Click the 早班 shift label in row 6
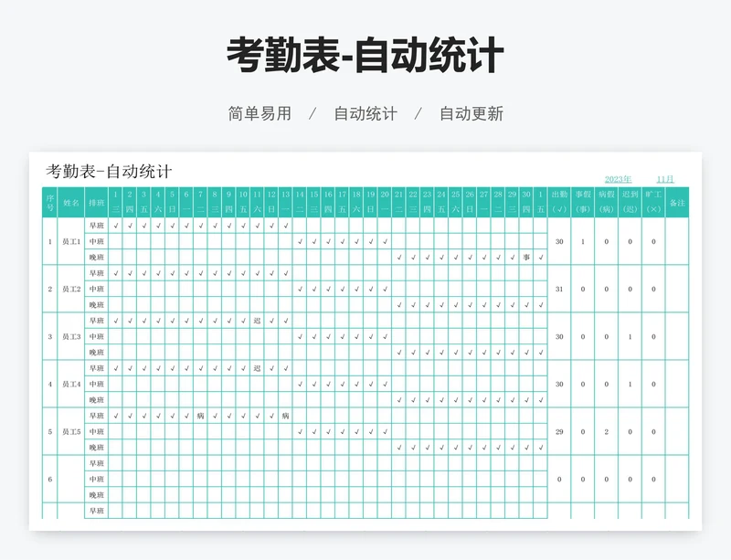Screen dimensions: 731x560 [x=97, y=463]
